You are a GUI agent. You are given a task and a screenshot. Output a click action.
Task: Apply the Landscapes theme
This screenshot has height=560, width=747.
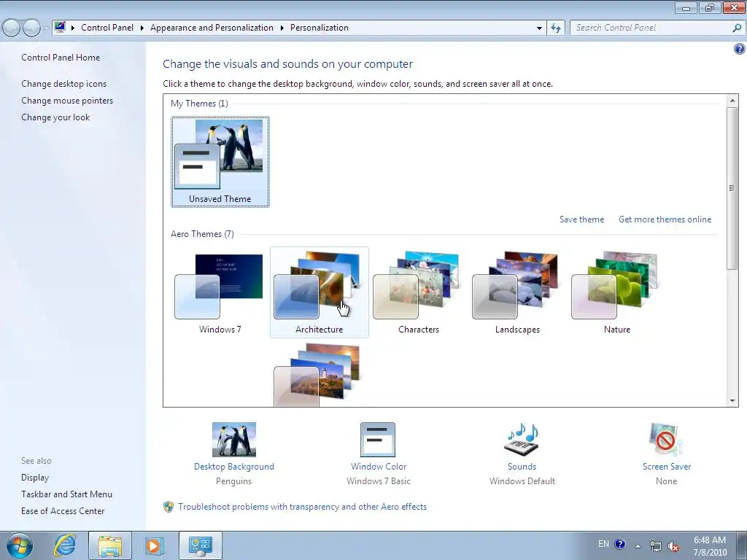point(517,292)
